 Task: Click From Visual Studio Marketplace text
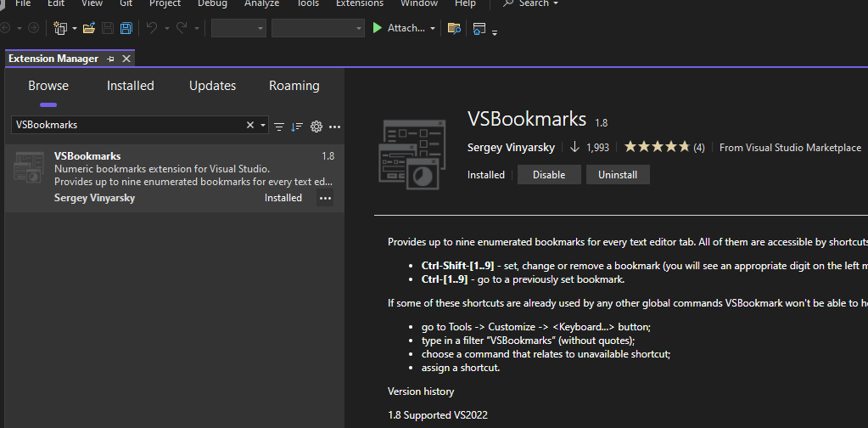790,147
